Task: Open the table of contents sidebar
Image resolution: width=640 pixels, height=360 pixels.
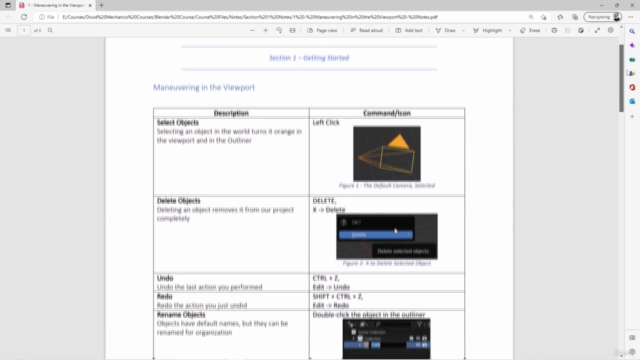Action: (8, 31)
